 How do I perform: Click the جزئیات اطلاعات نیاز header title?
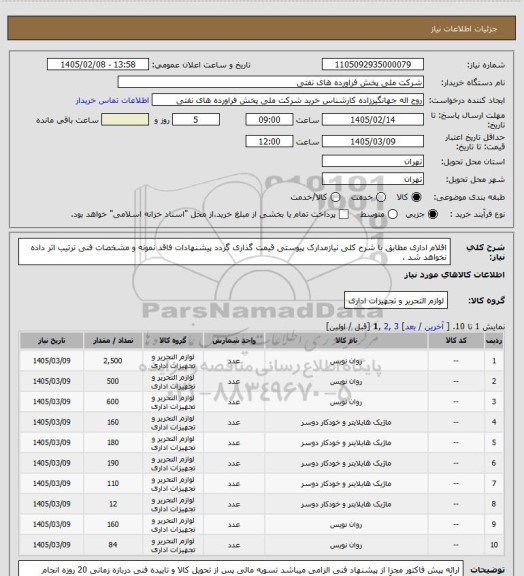tap(464, 29)
